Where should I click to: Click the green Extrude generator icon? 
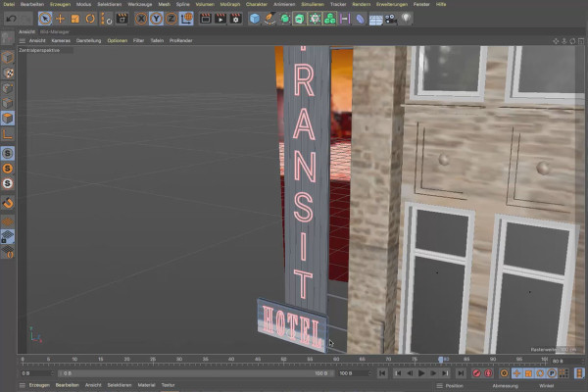point(300,19)
